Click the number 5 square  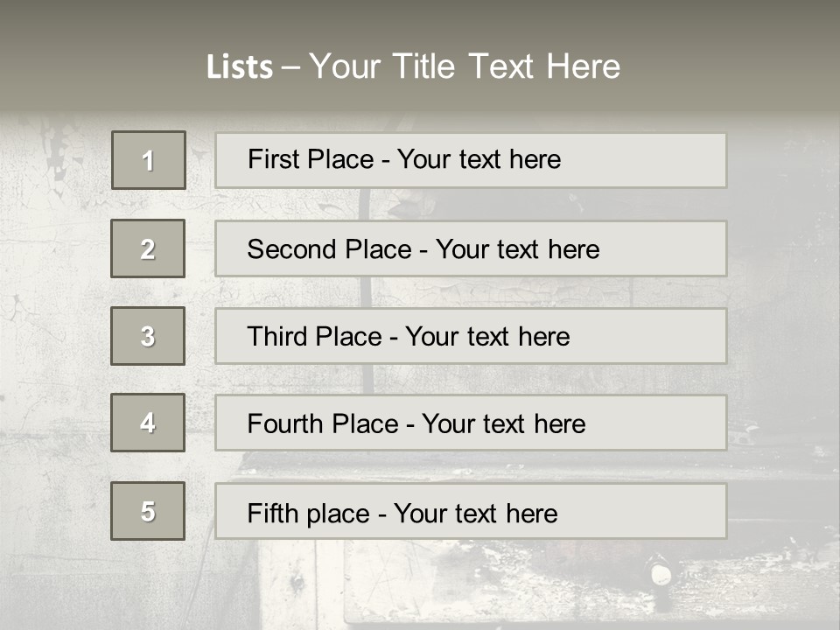pyautogui.click(x=148, y=511)
